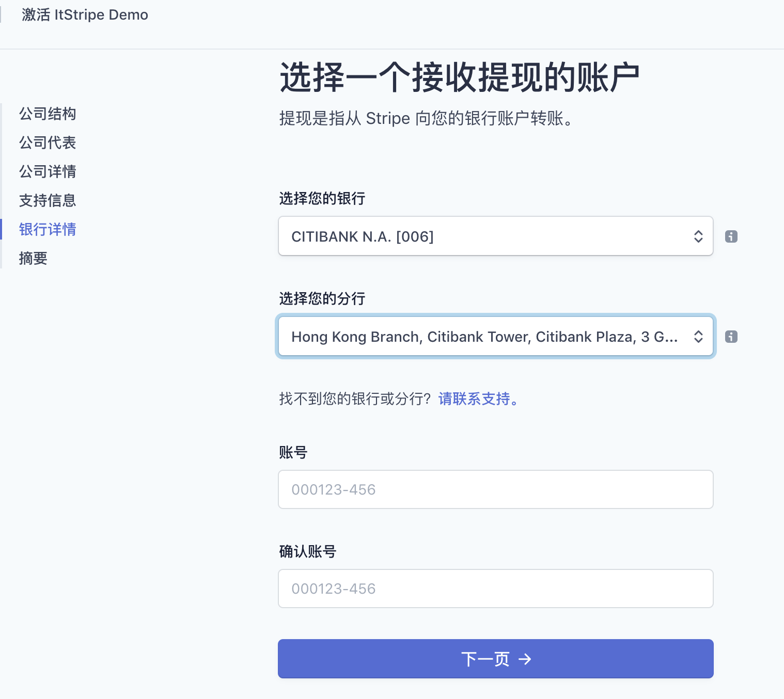
Task: Focus the 账号 input field
Action: click(x=495, y=489)
